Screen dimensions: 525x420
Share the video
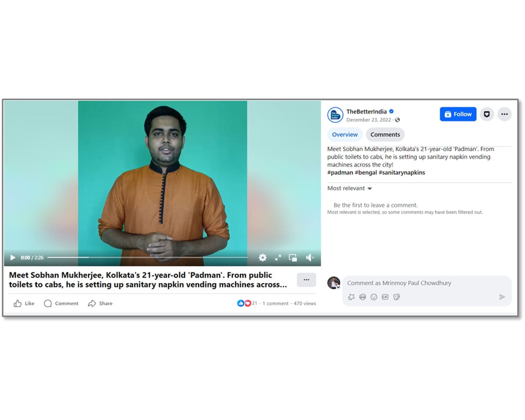point(100,303)
